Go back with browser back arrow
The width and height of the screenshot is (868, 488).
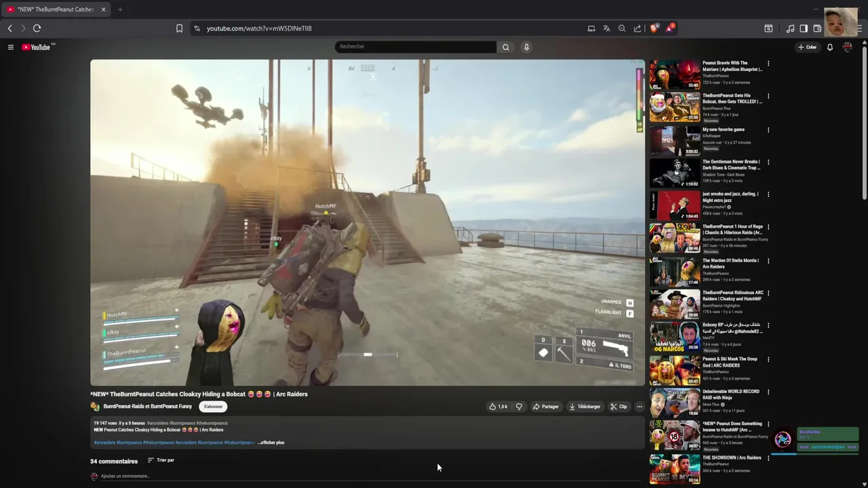click(x=9, y=28)
